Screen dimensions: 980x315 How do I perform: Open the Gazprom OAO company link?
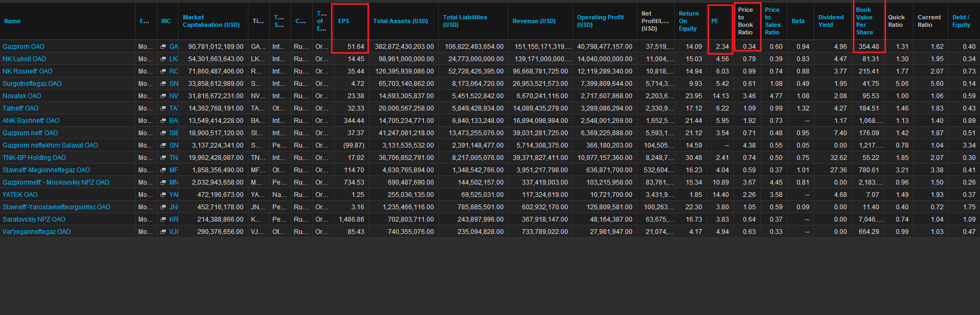[x=24, y=47]
